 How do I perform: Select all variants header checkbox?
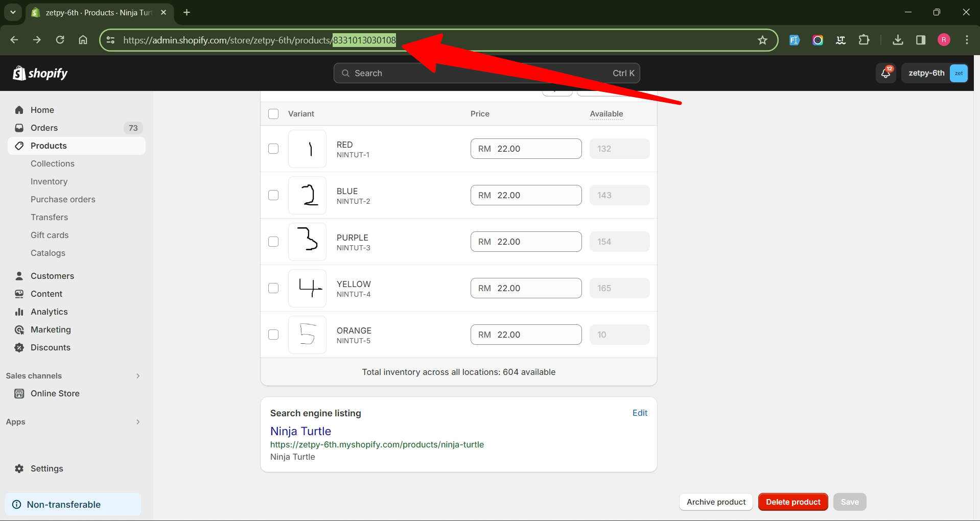(x=273, y=114)
